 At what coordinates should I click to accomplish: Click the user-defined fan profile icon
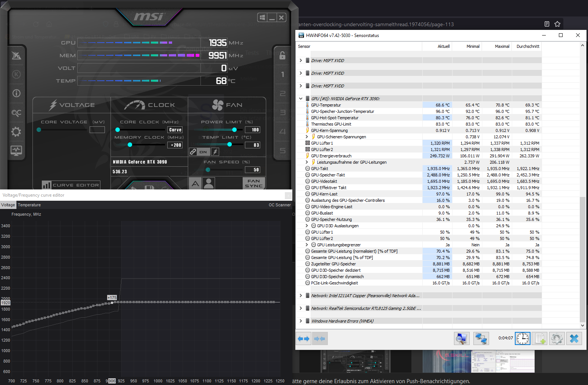(x=208, y=183)
